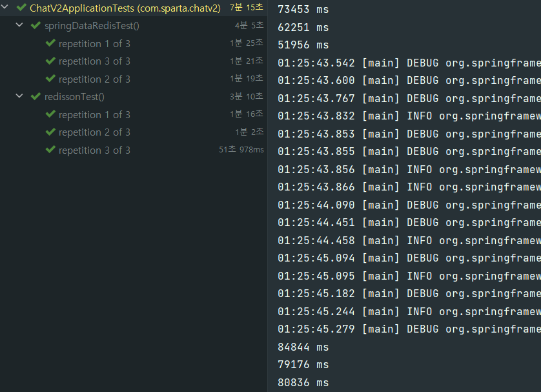Screen dimensions: 541x392
Task: Click INFO log line at 01:25:45.095
Action: tap(409, 276)
